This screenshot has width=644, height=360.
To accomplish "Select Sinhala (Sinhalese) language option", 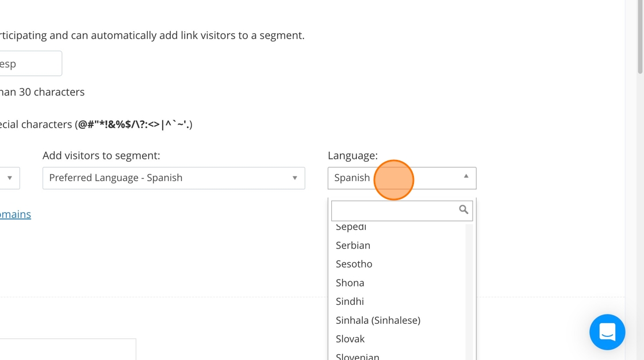I will click(378, 320).
